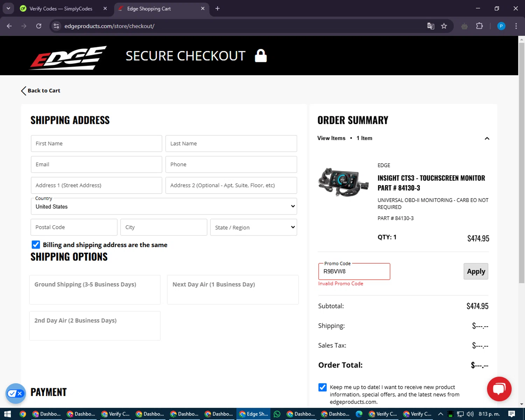Click the City field

[164, 227]
